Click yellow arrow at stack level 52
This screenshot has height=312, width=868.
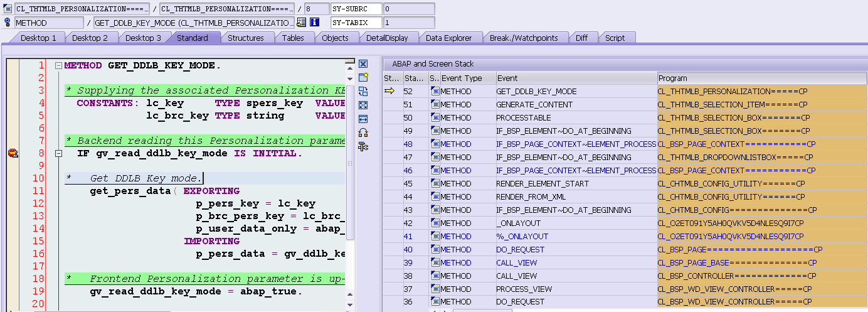[389, 91]
